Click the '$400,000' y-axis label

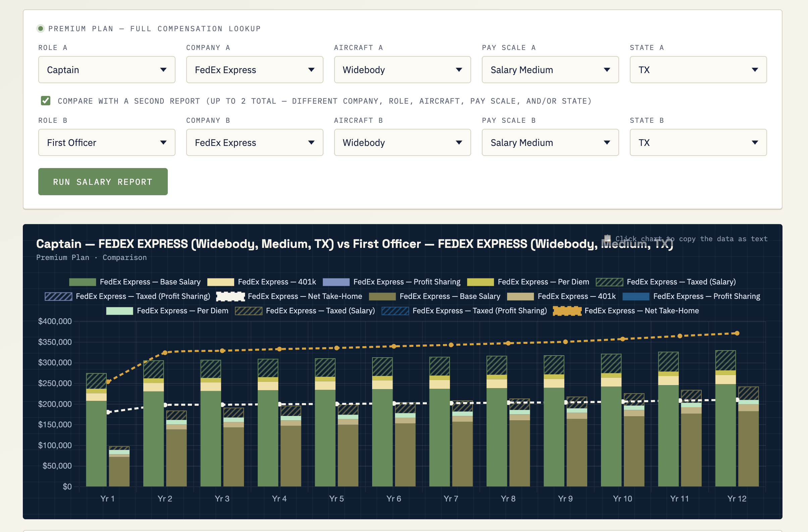[55, 321]
